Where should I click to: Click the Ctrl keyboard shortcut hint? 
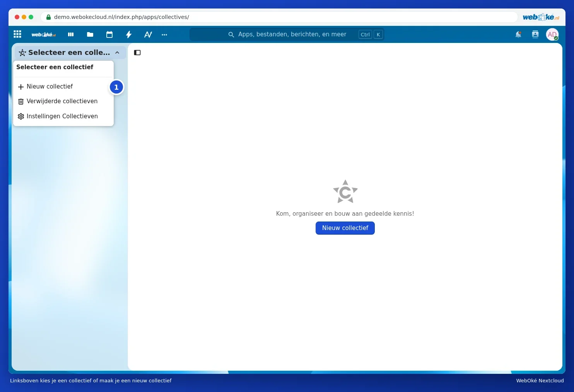[x=365, y=34]
